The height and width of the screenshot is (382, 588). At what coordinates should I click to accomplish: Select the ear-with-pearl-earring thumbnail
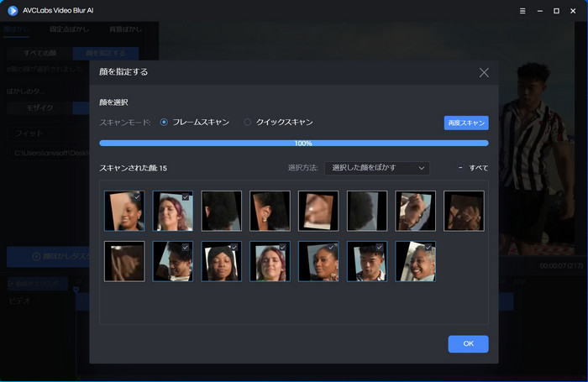click(270, 211)
